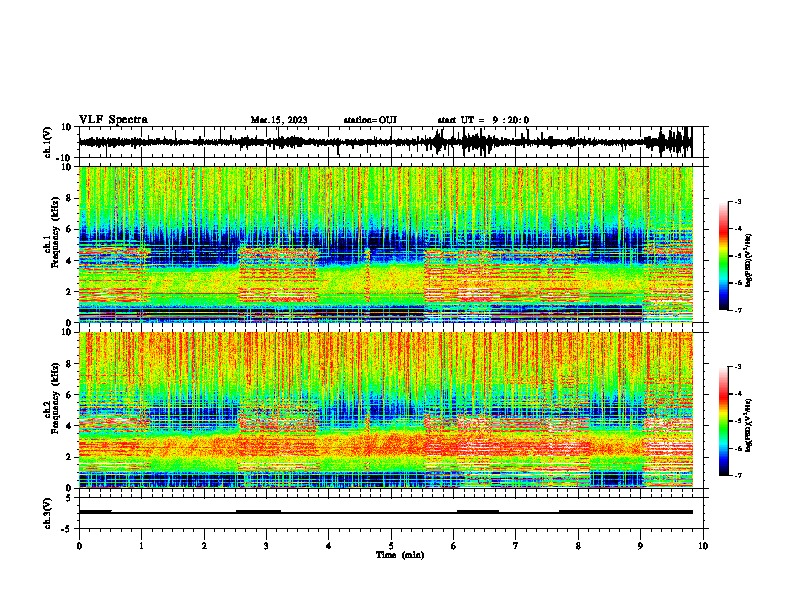Click the time axis tick label '8'
The image size is (792, 612).
click(x=578, y=546)
